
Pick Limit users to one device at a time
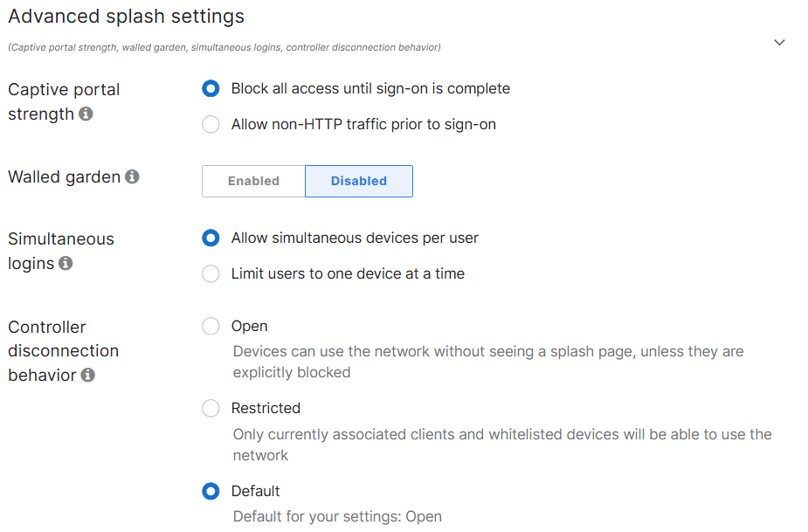pyautogui.click(x=211, y=273)
